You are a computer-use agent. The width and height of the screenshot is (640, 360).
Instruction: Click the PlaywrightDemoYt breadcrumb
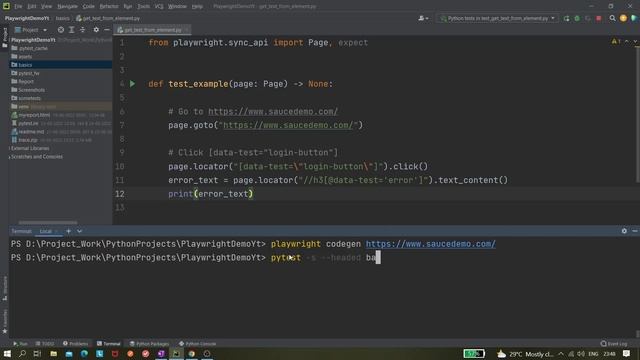tap(27, 18)
